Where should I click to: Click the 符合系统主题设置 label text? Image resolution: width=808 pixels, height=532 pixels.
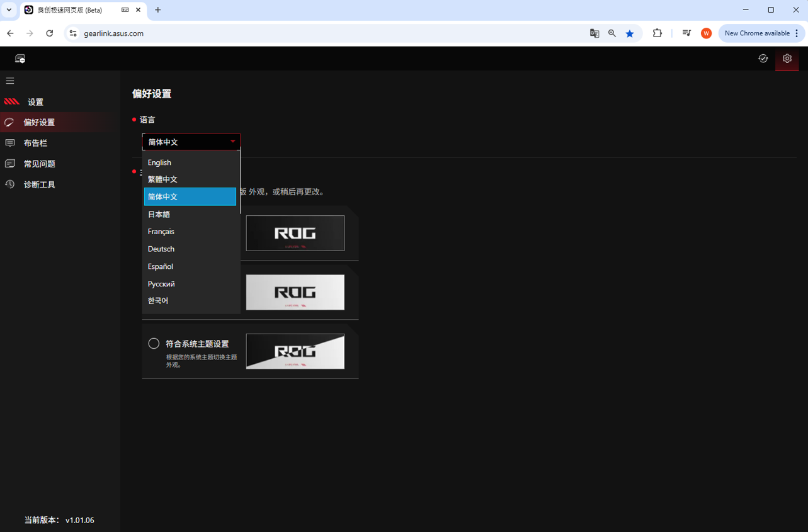[197, 344]
